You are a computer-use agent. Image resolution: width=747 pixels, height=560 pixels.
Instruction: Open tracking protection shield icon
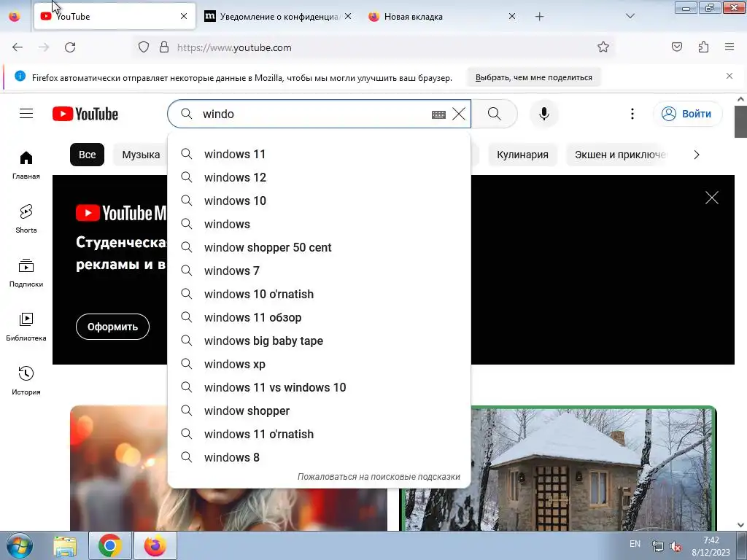click(x=144, y=47)
